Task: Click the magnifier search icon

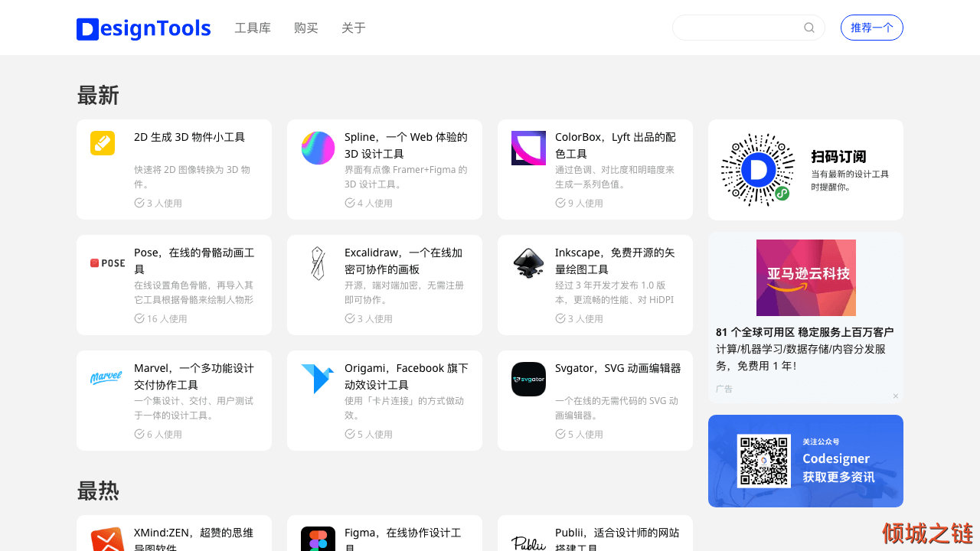Action: [x=809, y=28]
